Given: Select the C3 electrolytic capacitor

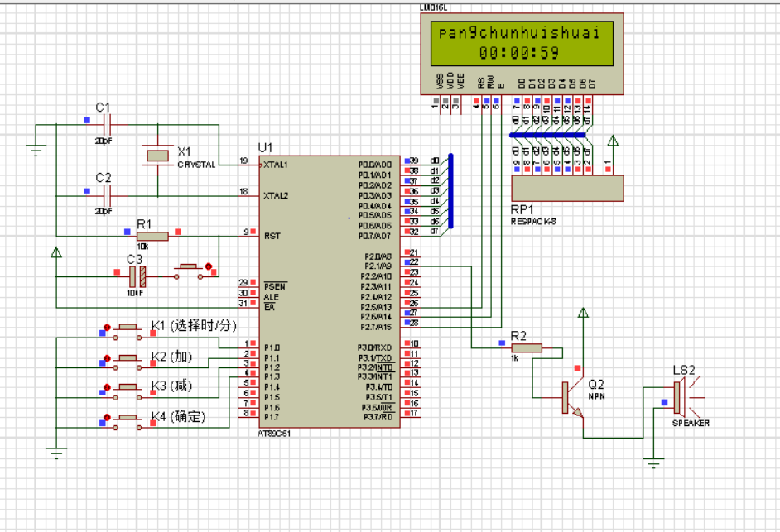Looking at the screenshot, I should pos(137,276).
